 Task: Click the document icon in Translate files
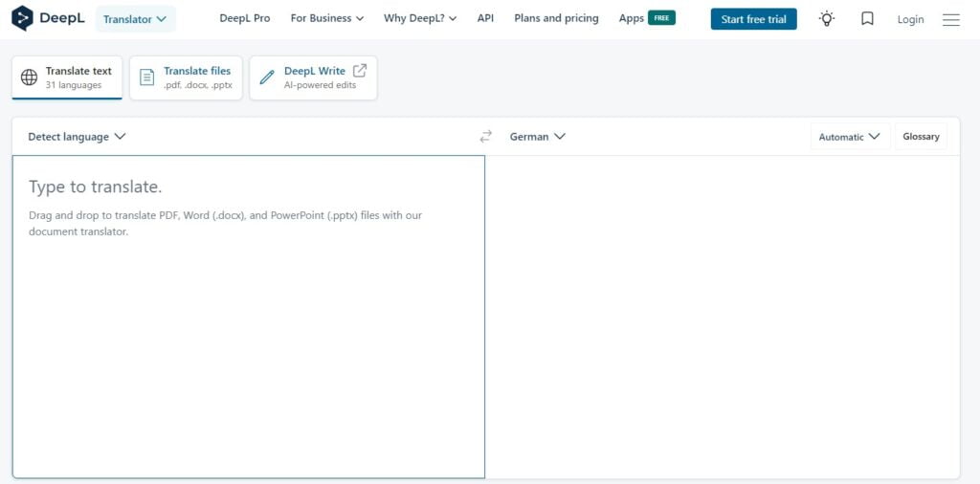[146, 77]
